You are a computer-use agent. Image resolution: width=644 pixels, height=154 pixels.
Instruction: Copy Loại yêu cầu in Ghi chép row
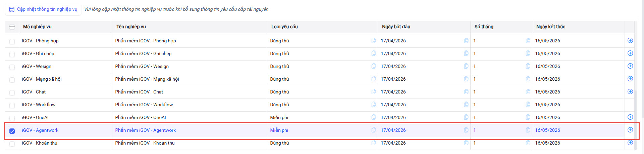tap(374, 53)
